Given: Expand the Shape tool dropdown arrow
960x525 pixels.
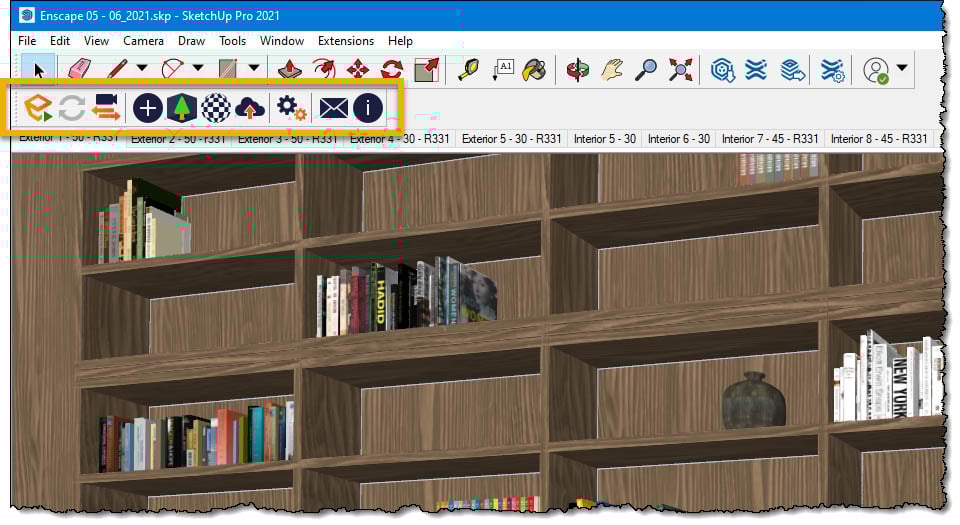Looking at the screenshot, I should pyautogui.click(x=254, y=68).
